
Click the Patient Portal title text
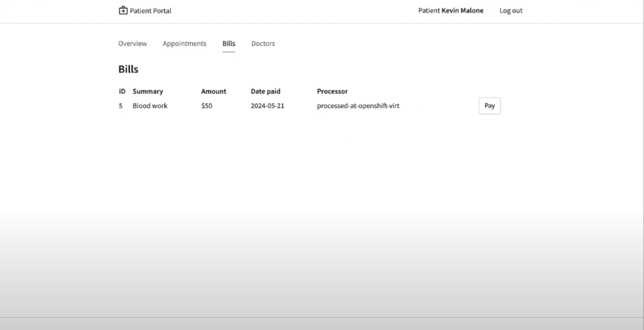pos(150,11)
